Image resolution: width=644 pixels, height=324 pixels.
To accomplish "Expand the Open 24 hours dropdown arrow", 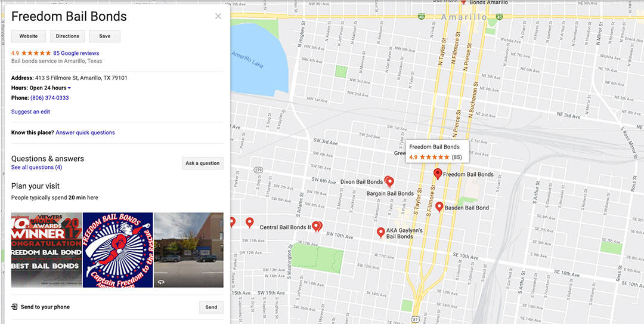I will pyautogui.click(x=69, y=88).
